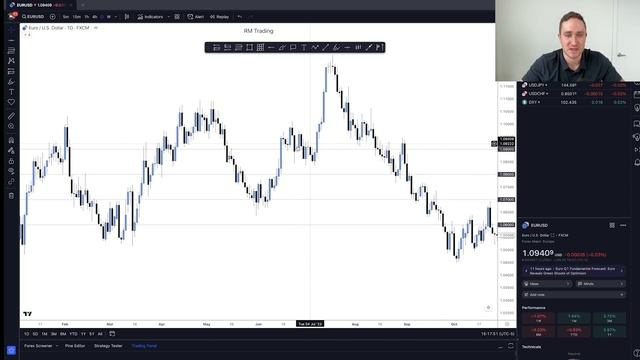
Task: Open the go to date calendar icon
Action: pos(112,334)
